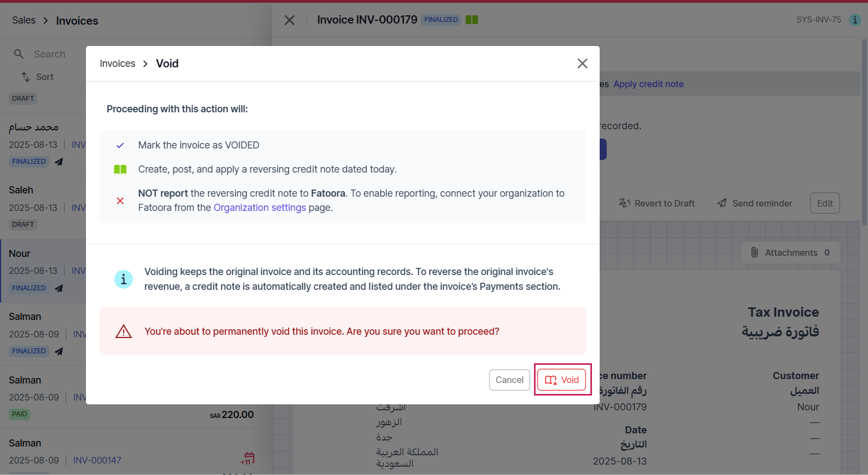868x475 pixels.
Task: Click Send reminder with paper plane icon
Action: [x=755, y=203]
